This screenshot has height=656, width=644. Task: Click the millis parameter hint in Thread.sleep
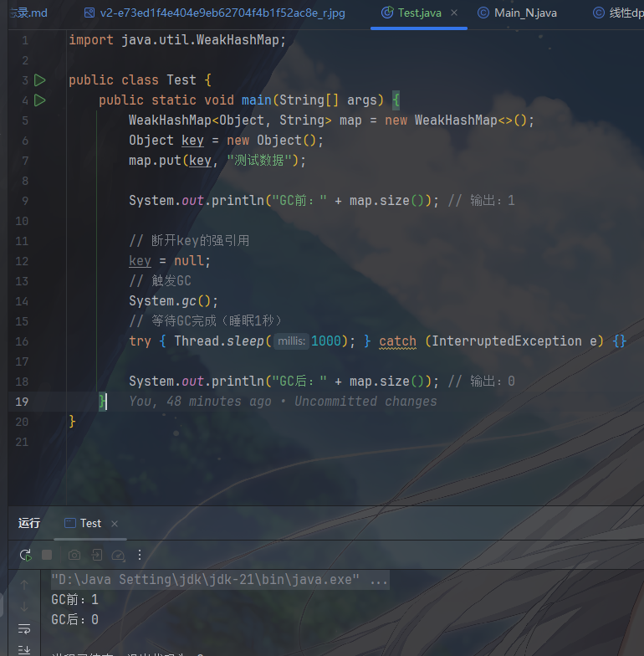pos(292,341)
